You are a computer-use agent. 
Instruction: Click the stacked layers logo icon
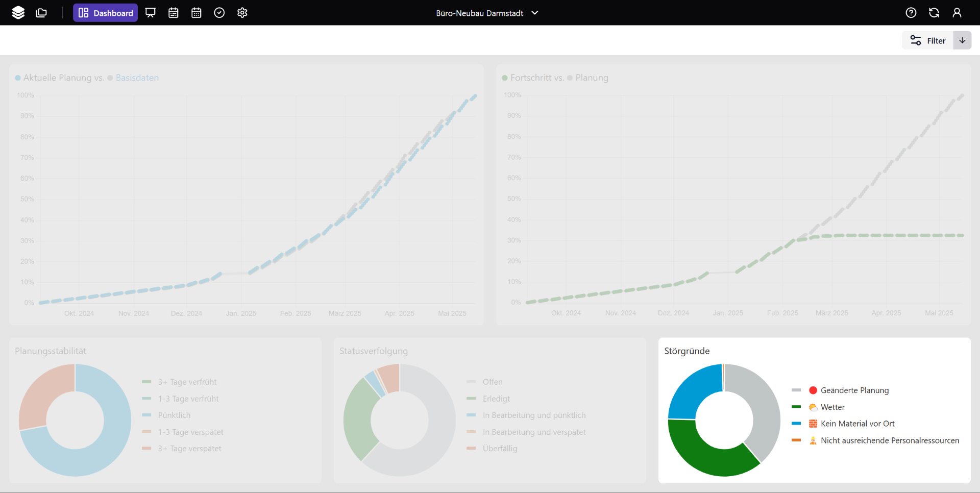coord(18,13)
